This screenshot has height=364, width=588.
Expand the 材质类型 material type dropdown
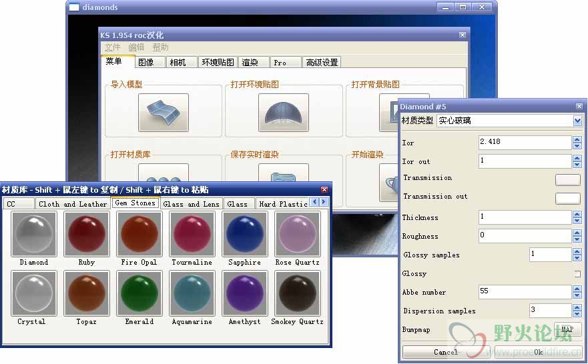[x=577, y=121]
